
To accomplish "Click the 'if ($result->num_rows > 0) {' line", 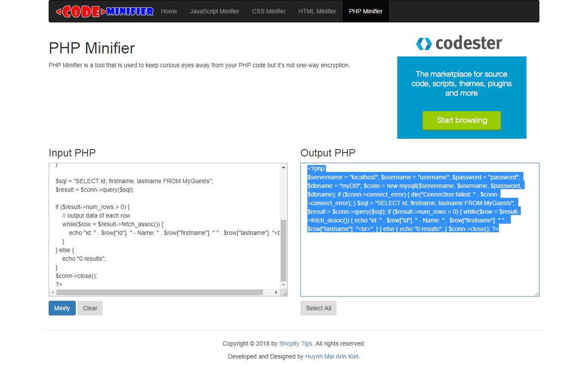I will coord(93,207).
